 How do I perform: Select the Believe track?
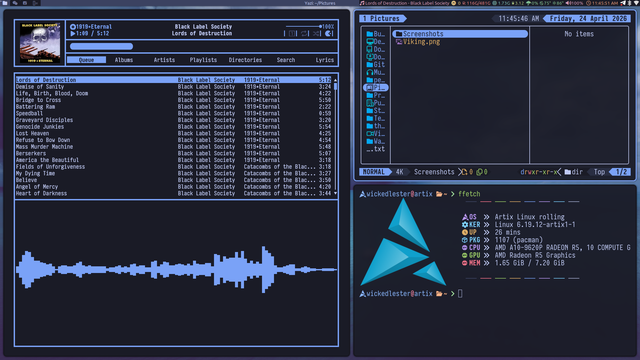tap(173, 180)
